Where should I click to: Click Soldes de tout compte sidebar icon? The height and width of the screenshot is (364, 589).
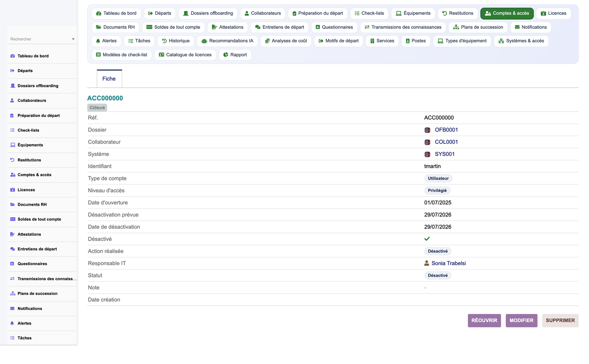tap(13, 219)
